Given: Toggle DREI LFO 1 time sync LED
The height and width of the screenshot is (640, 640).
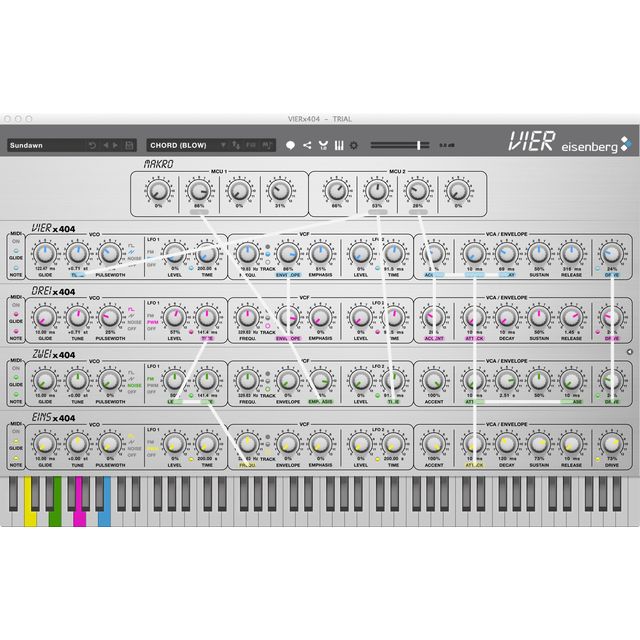Looking at the screenshot, I should tap(191, 332).
